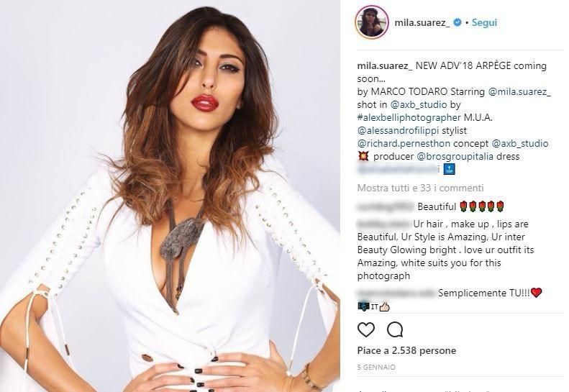Click the @mila.suarez_ mention after Starring

519,91
